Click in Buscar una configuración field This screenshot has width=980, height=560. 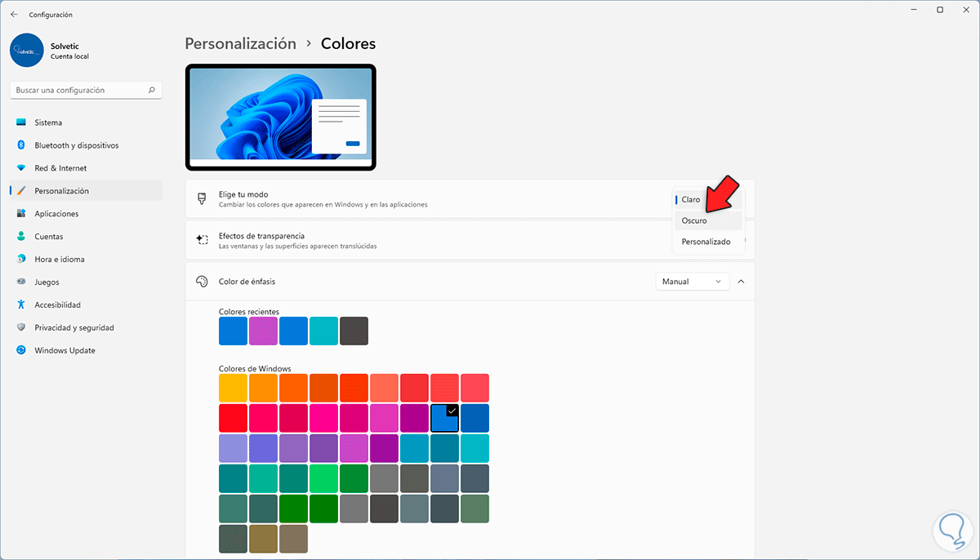(86, 90)
